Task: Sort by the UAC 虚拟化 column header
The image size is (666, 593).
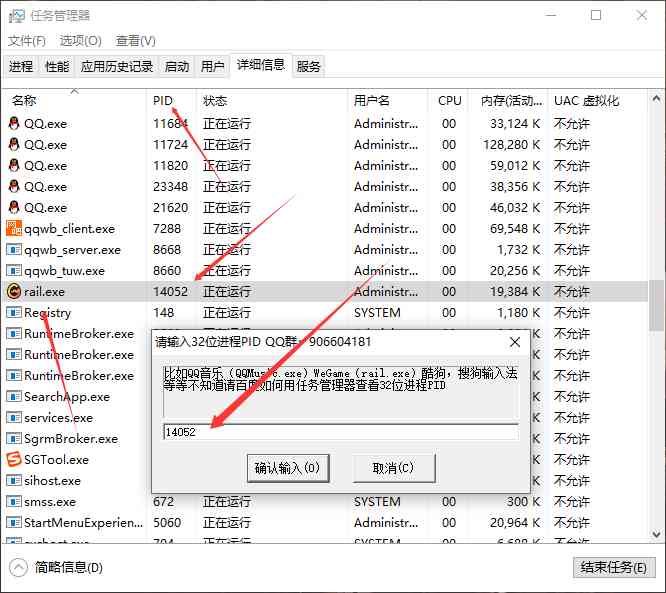Action: click(x=598, y=101)
